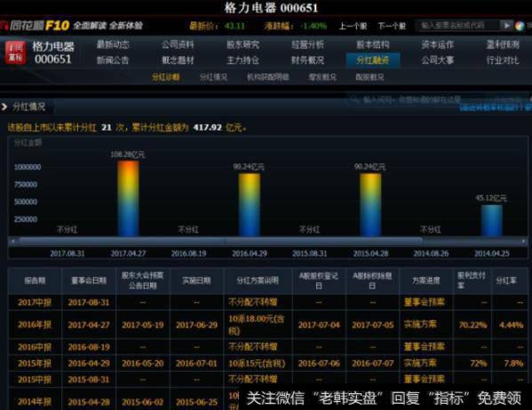Switch to the 分红情况 sub-tab
Screen dimensions: 532x410
[213, 77]
